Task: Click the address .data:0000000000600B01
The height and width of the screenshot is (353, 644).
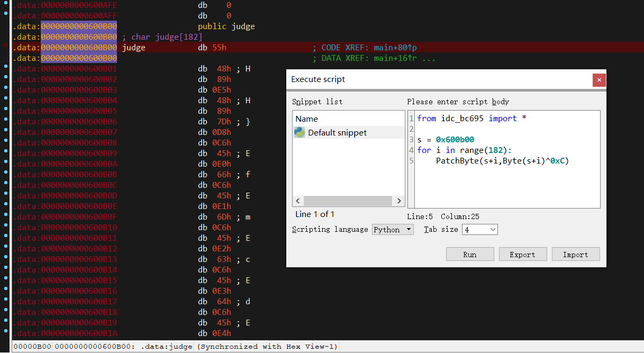Action: tap(65, 69)
